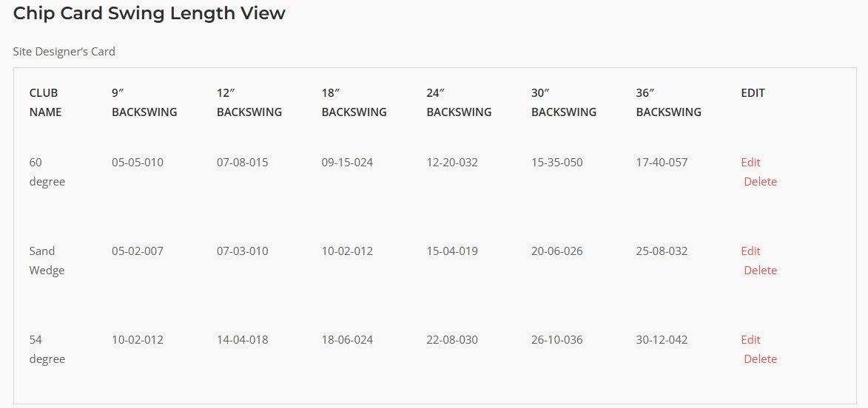The width and height of the screenshot is (868, 408).
Task: Select the 18″ Backswing header
Action: tap(354, 103)
